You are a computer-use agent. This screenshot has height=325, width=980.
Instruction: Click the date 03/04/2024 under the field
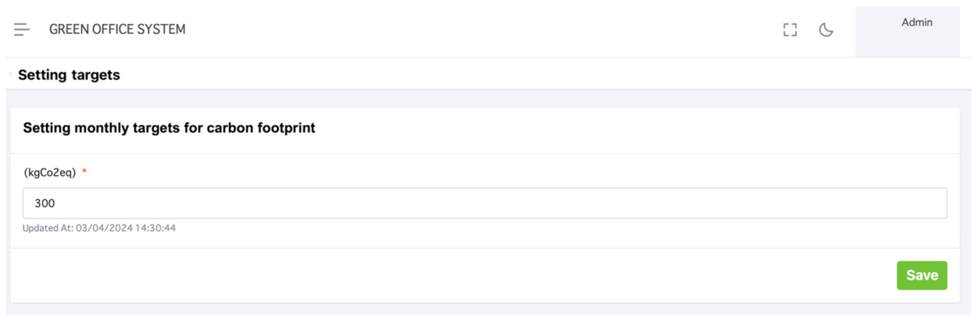pos(104,228)
